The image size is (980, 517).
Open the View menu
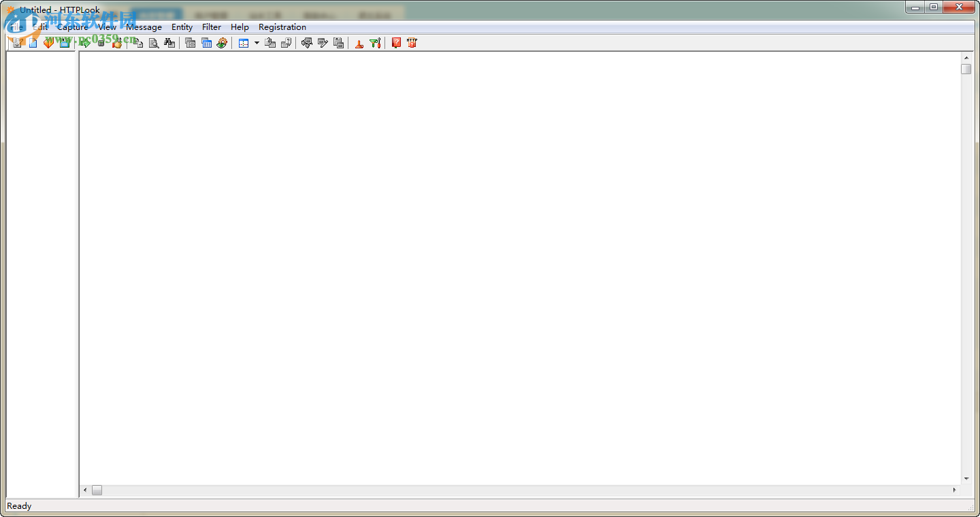107,27
